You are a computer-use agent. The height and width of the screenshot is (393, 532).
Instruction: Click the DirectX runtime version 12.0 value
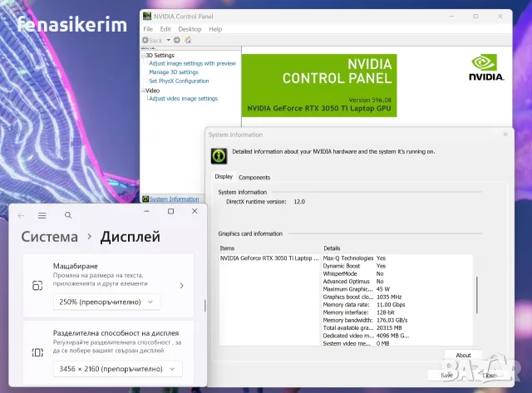pos(299,202)
